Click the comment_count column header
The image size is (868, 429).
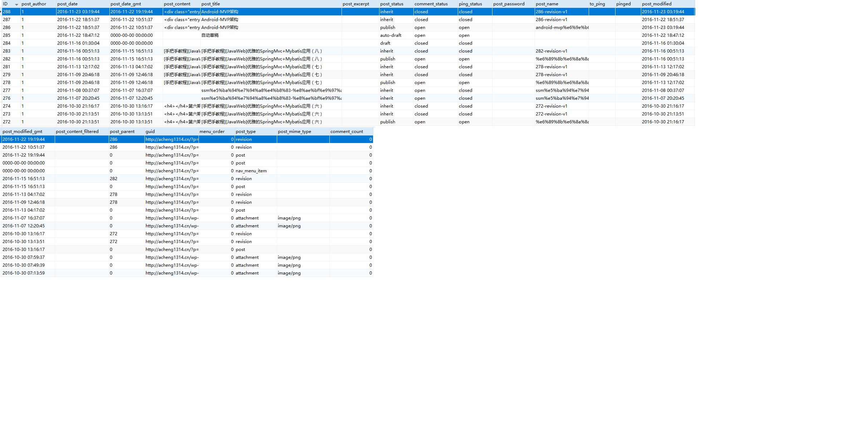[x=347, y=132]
